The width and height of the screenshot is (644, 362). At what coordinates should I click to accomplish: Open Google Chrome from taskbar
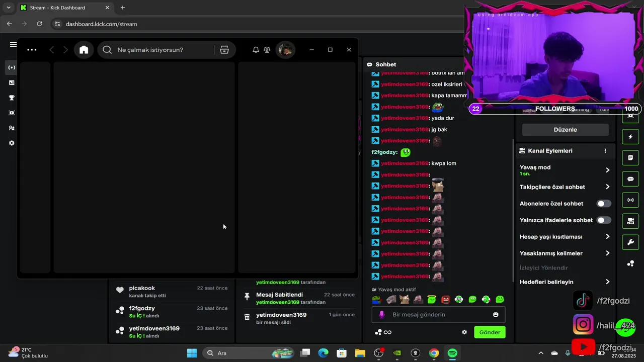click(434, 353)
